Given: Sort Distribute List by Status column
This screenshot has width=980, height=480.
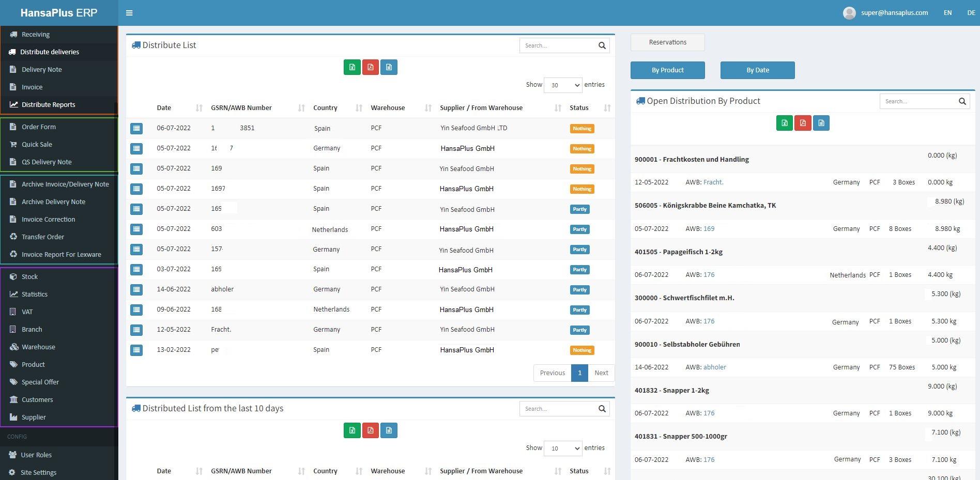Looking at the screenshot, I should (607, 108).
